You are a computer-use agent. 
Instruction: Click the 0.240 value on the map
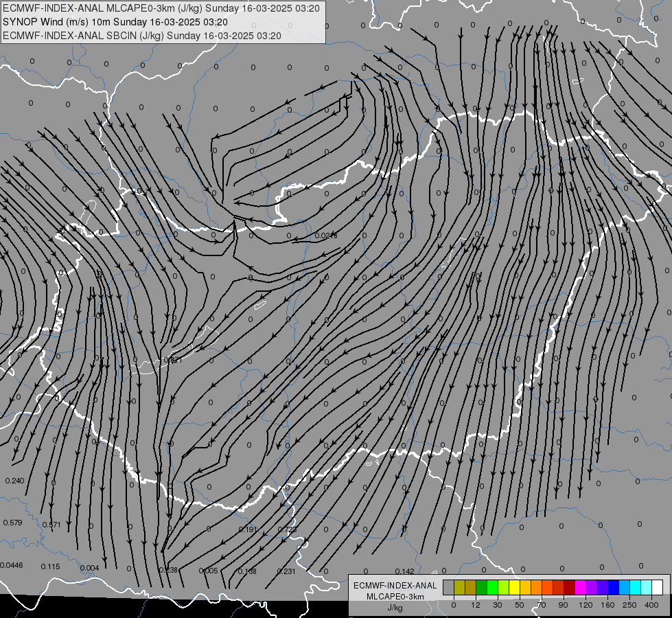[14, 481]
